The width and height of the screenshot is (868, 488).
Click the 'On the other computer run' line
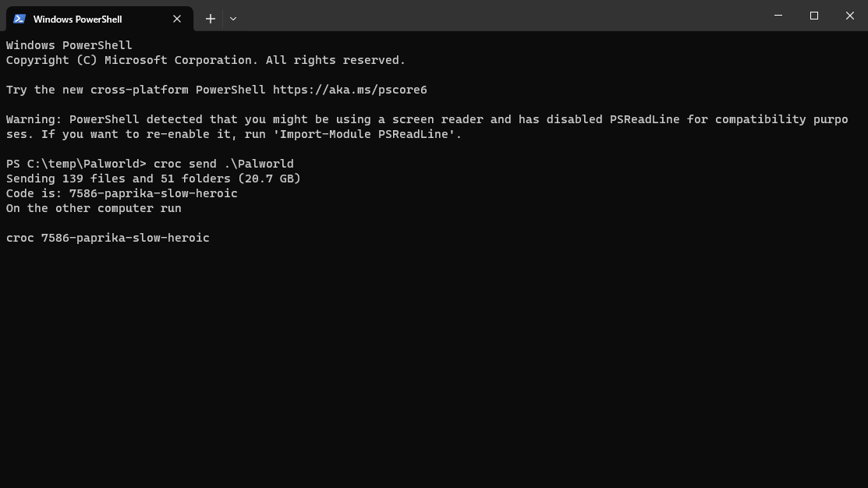click(94, 209)
